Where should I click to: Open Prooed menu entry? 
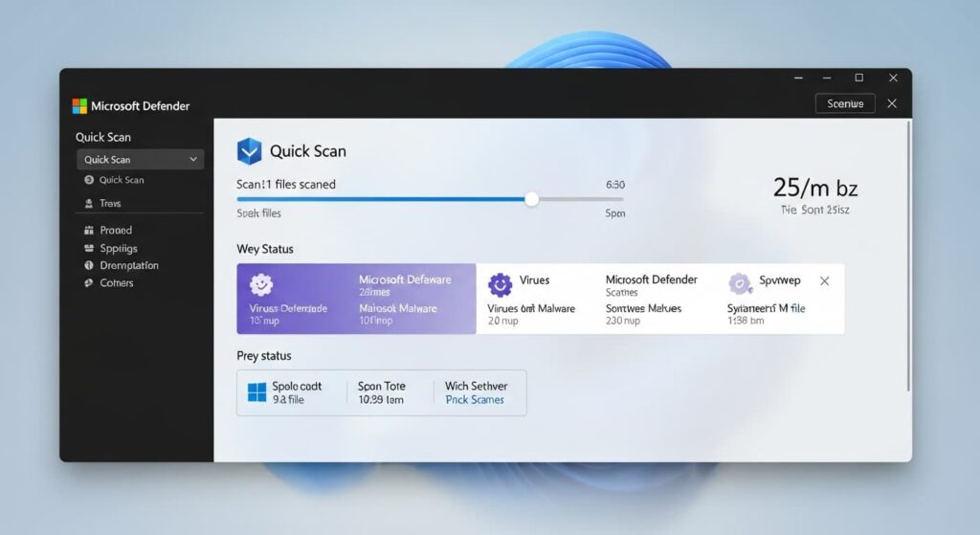[116, 230]
